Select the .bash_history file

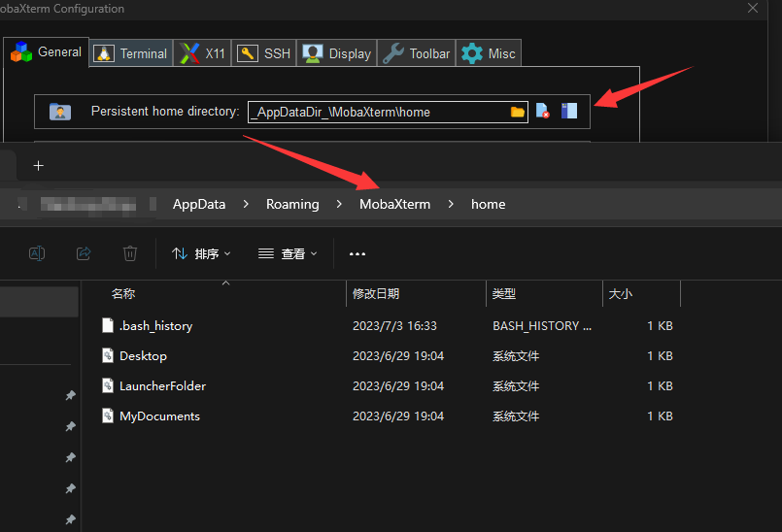pos(155,326)
